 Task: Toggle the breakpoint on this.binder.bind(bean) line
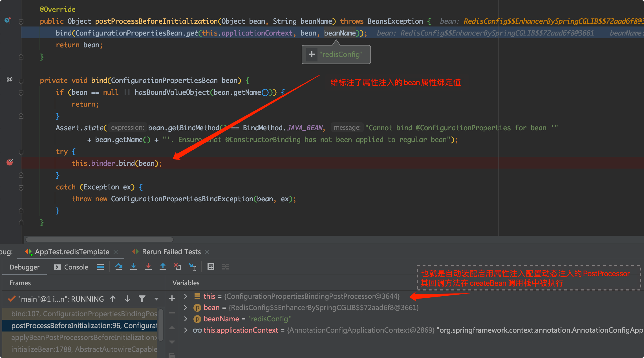tap(10, 162)
